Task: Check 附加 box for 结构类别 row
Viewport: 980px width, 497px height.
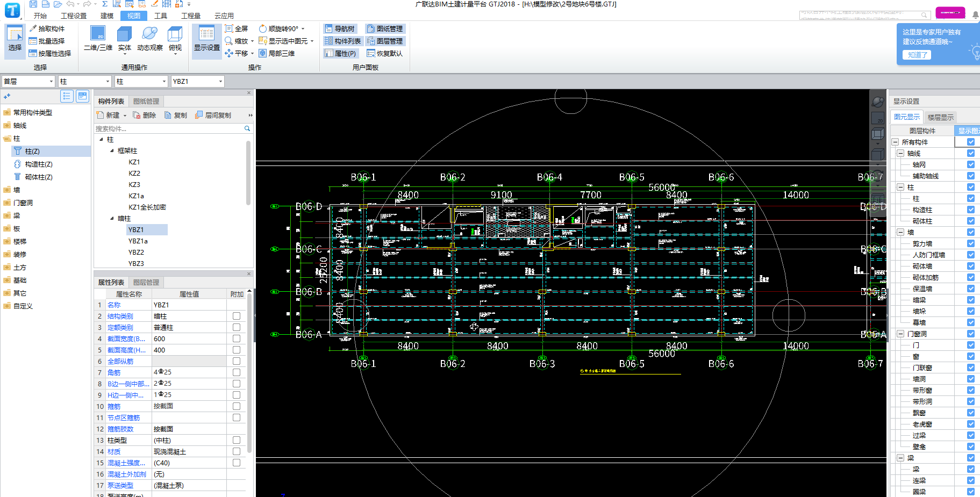Action: point(237,316)
